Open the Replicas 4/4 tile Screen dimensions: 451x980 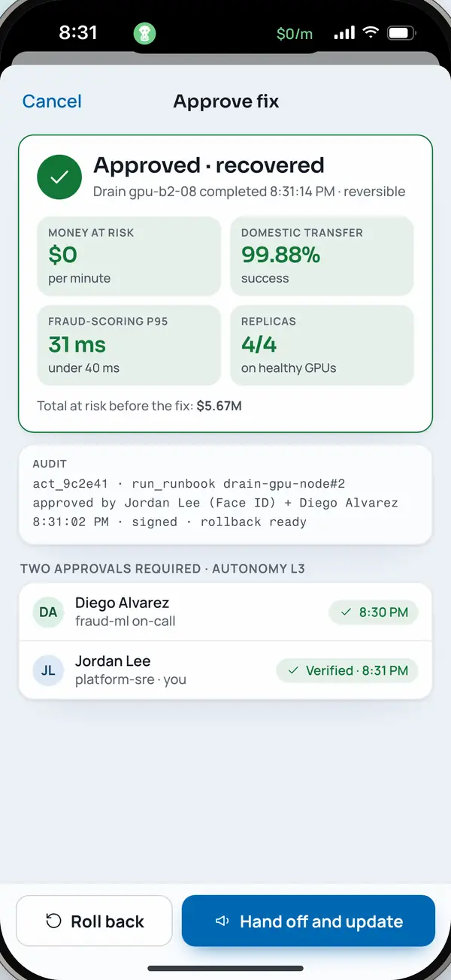[322, 346]
